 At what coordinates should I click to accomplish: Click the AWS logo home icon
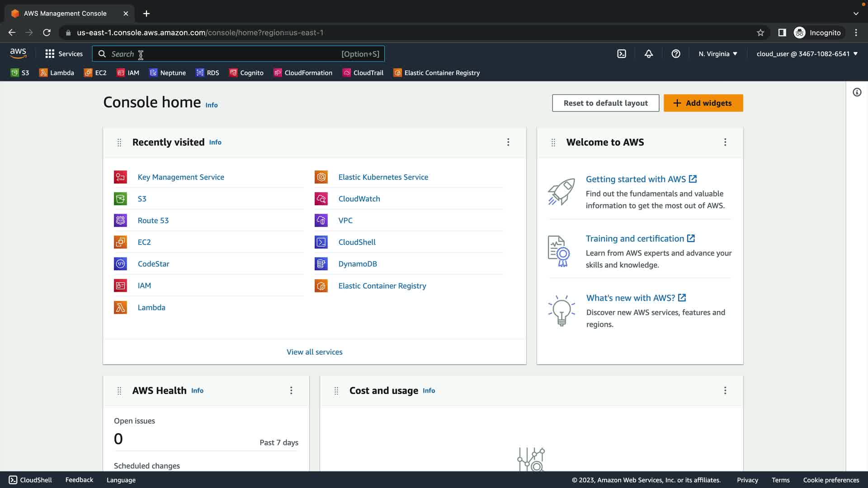18,53
